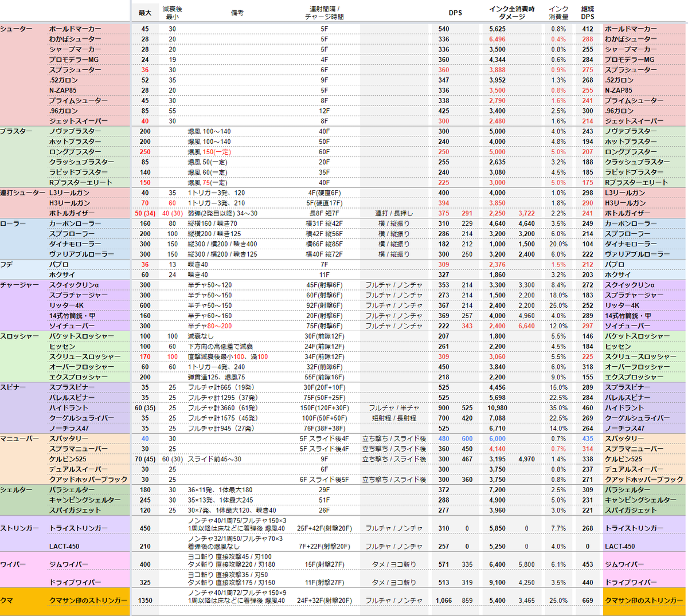The height and width of the screenshot is (616, 688).
Task: Select note 36×11発、1体最大180
Action: coord(220,490)
